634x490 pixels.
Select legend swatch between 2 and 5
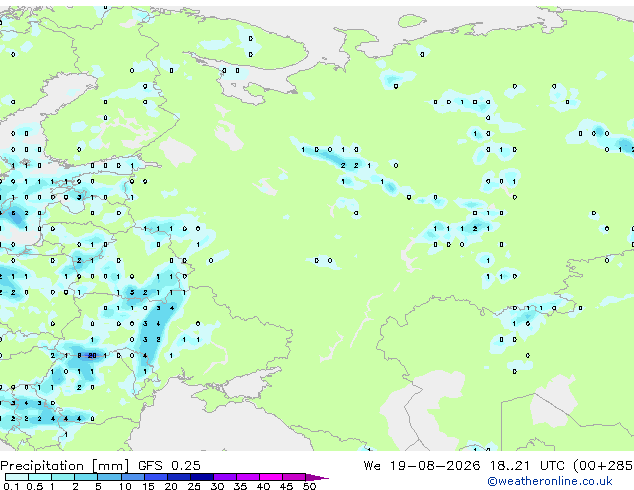(86, 477)
